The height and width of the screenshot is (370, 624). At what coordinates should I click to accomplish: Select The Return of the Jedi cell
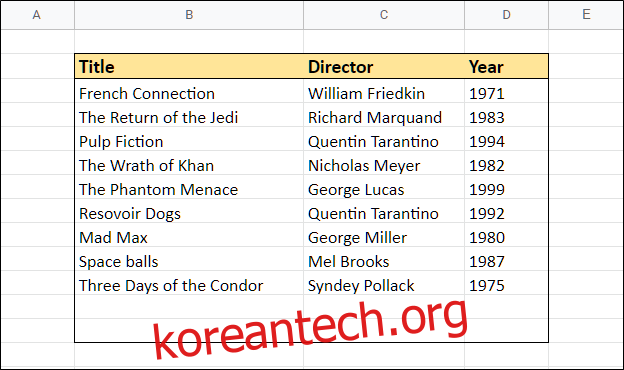point(189,118)
